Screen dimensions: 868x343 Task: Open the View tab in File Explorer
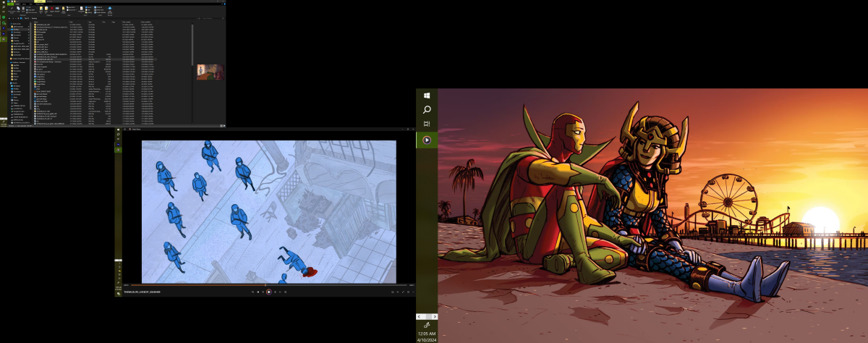click(30, 4)
